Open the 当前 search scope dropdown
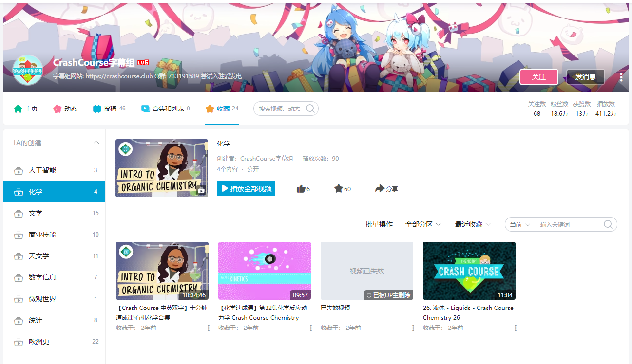 520,224
